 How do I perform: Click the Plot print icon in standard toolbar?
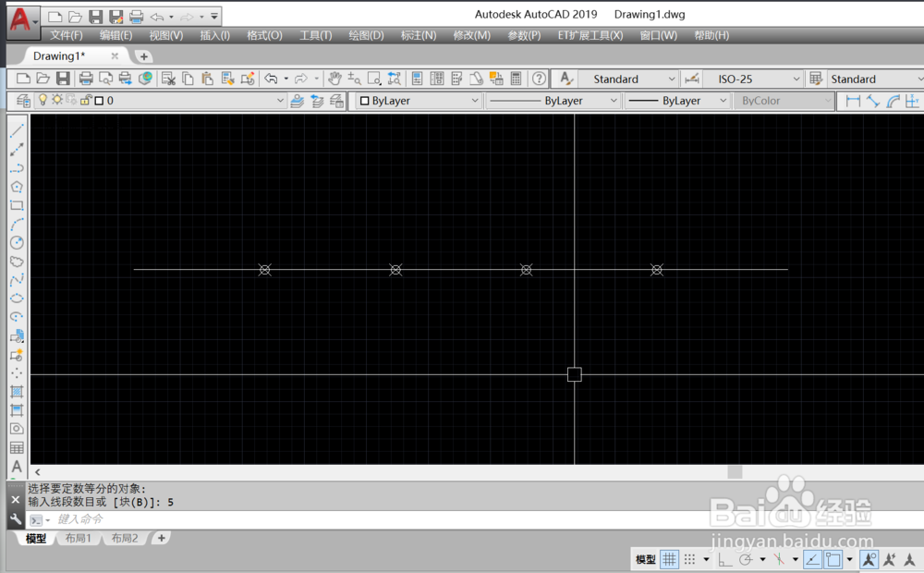(x=86, y=79)
